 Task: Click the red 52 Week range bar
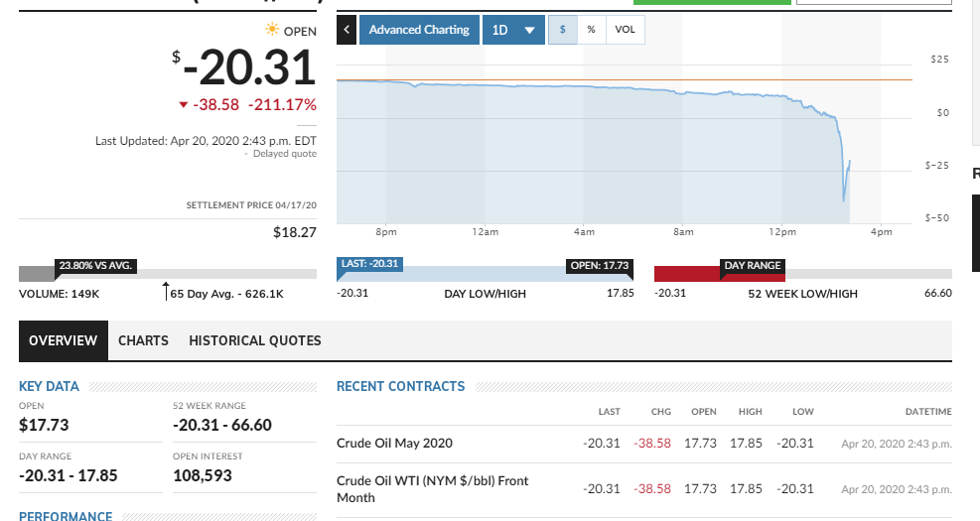click(x=719, y=275)
